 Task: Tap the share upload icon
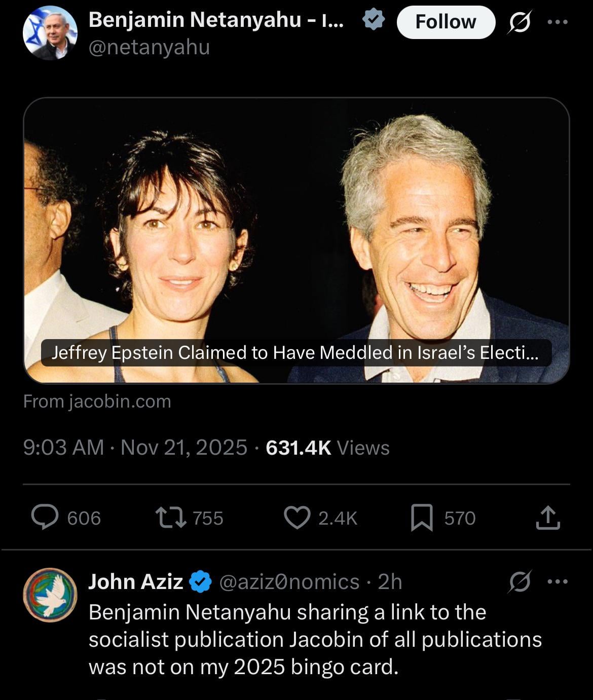pos(548,518)
